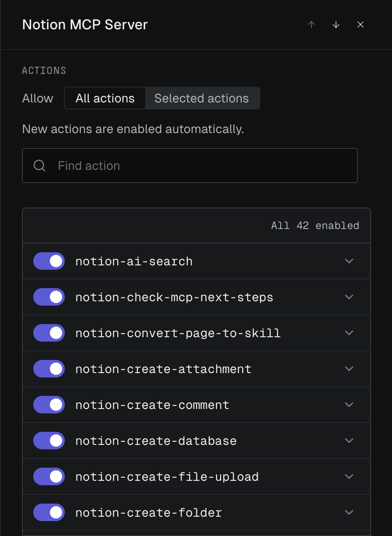Click New actions are enabled automatically text

pos(133,129)
